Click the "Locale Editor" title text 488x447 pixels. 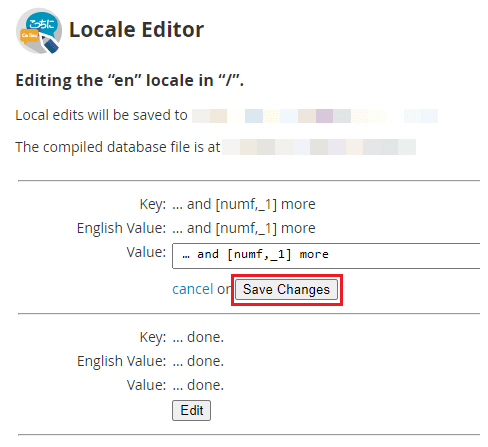[x=136, y=30]
